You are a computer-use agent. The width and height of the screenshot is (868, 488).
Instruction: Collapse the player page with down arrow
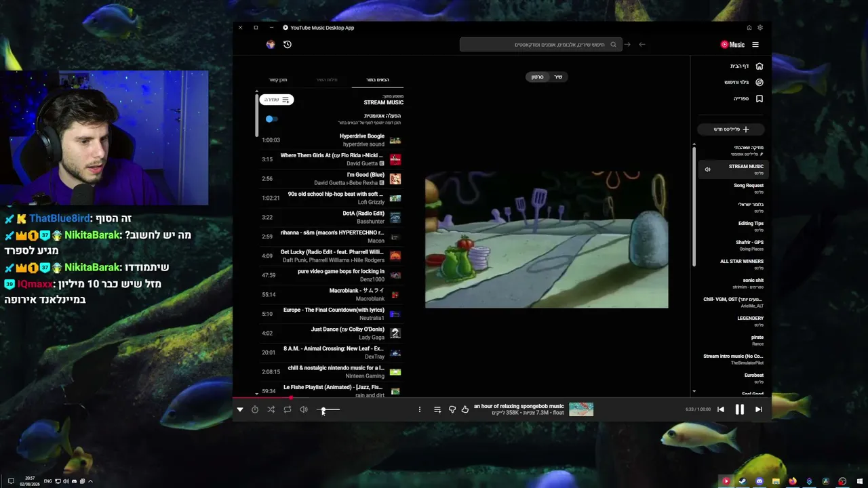click(x=239, y=409)
